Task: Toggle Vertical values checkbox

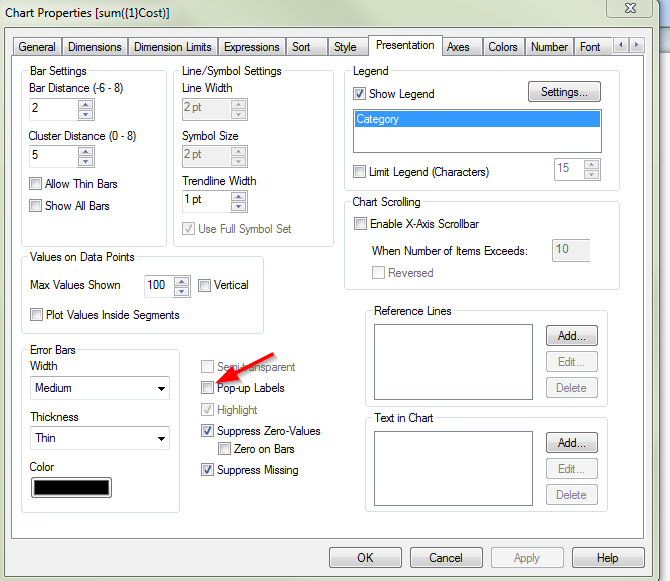Action: [204, 285]
